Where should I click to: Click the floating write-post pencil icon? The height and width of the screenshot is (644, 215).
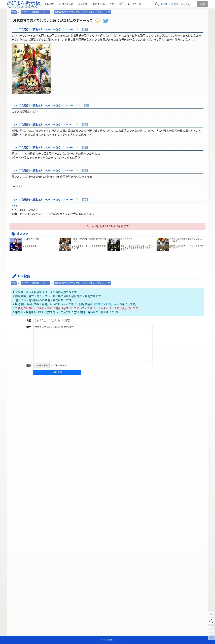211,629
